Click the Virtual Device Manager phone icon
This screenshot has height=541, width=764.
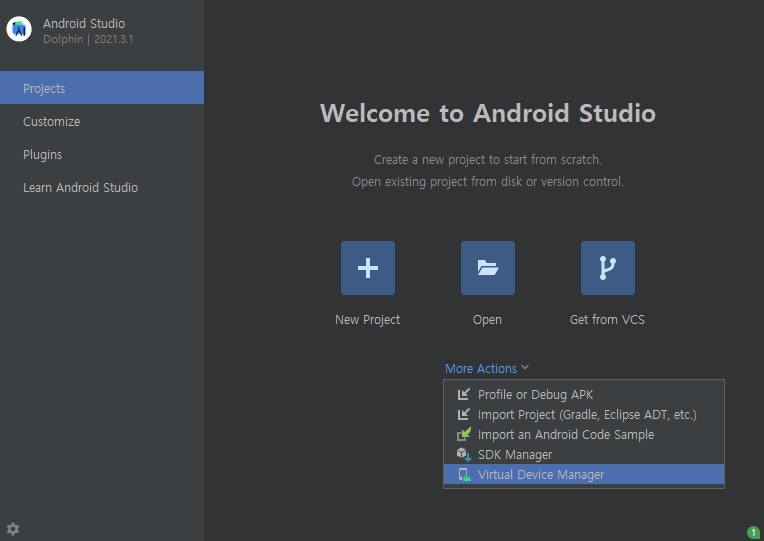pos(464,474)
